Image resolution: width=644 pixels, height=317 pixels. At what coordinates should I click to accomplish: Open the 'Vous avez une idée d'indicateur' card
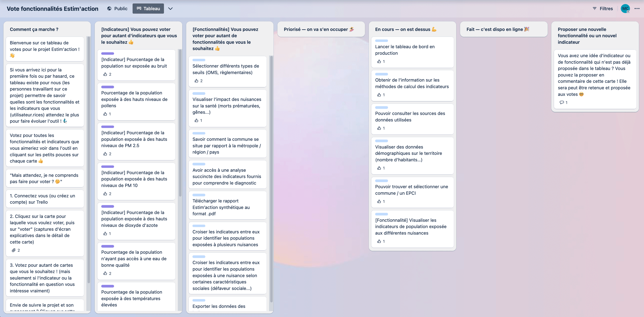pyautogui.click(x=595, y=79)
